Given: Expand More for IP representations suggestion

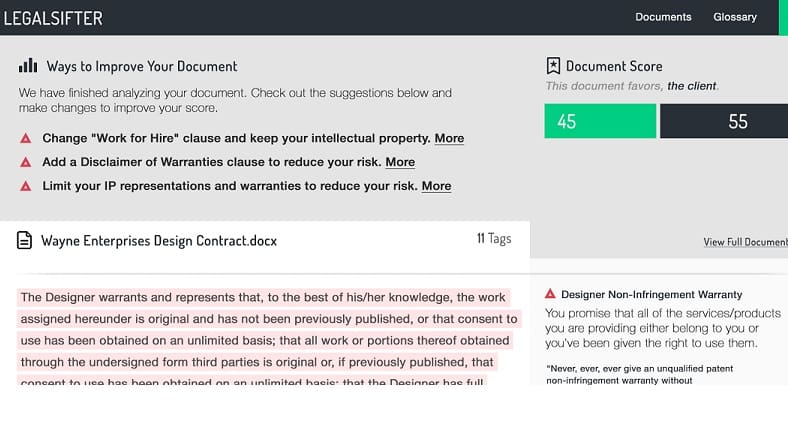Looking at the screenshot, I should (x=436, y=186).
